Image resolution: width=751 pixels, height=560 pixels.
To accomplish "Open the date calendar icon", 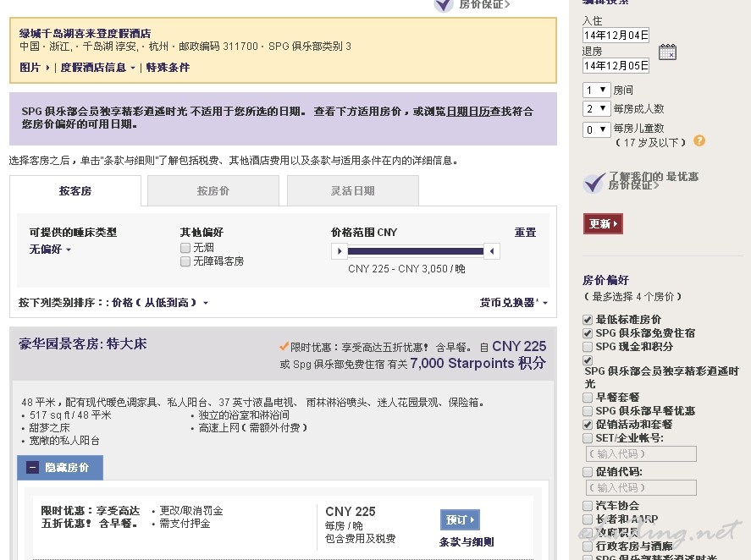I will (x=667, y=52).
